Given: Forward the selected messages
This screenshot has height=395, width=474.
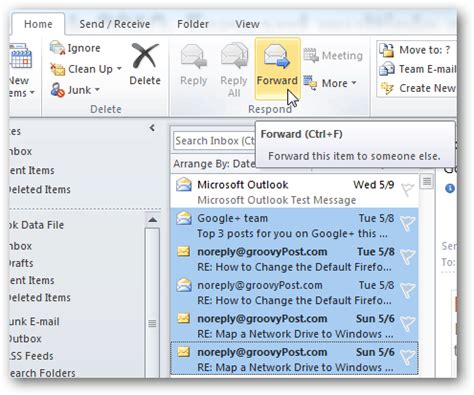Looking at the screenshot, I should (277, 68).
